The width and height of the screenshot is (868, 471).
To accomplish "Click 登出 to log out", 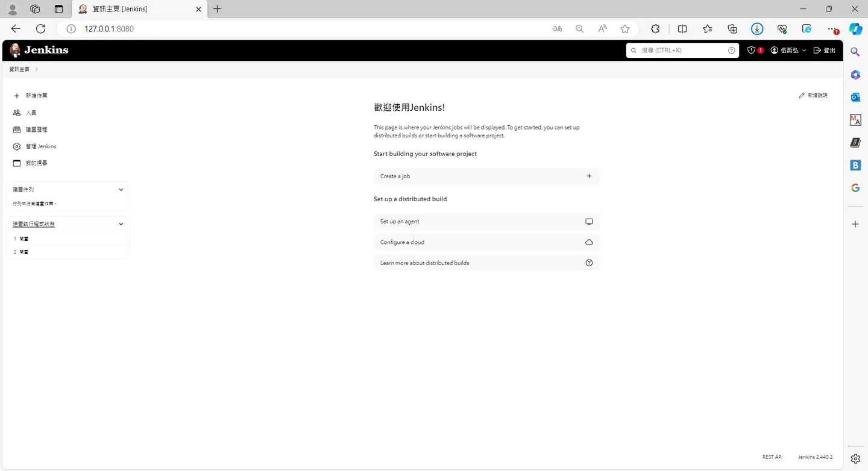I will (x=825, y=51).
